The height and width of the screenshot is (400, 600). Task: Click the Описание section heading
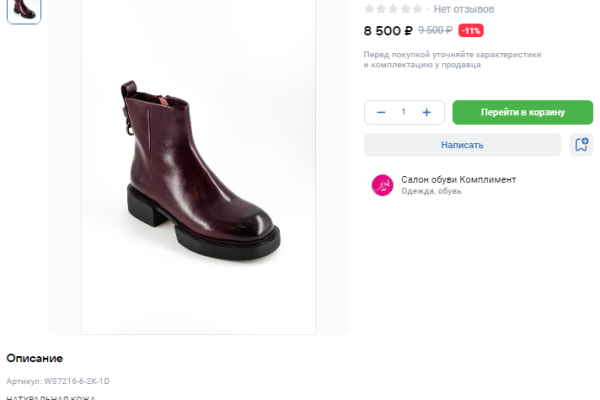[x=35, y=358]
